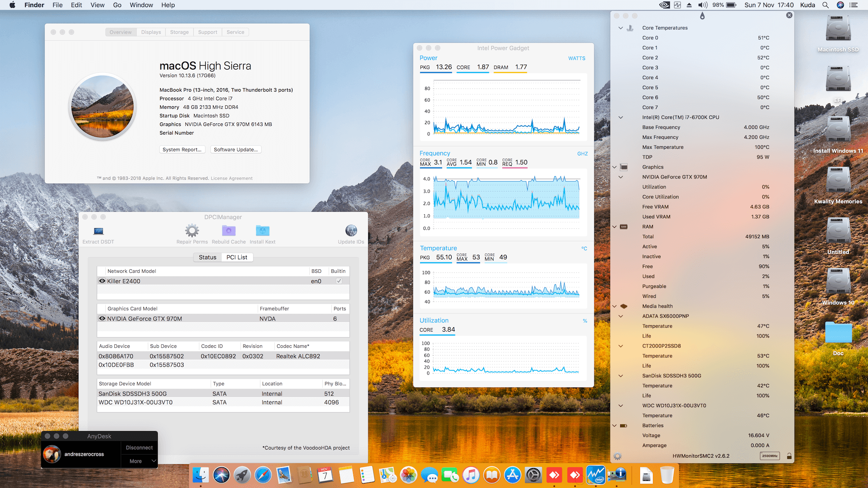The width and height of the screenshot is (868, 488).
Task: Click the Core Temperatures thermometer icon
Action: coord(630,28)
